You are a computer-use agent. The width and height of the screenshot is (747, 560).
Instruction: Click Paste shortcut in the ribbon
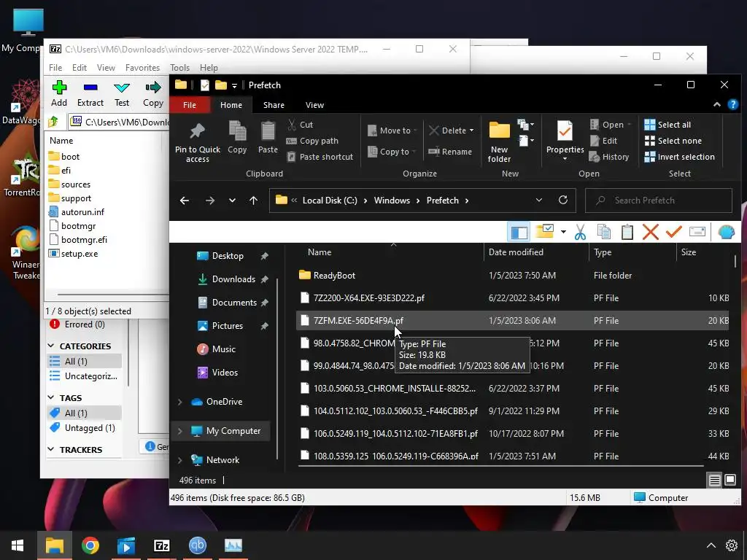(x=320, y=157)
